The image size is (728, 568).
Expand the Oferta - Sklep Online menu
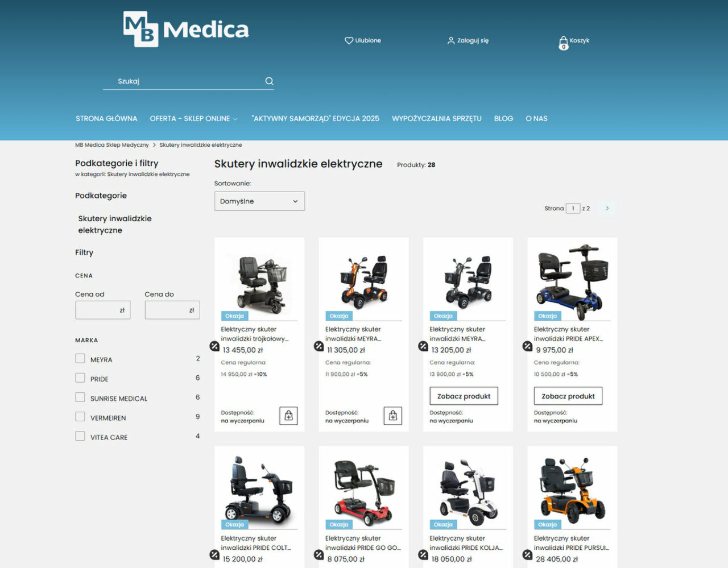[193, 119]
